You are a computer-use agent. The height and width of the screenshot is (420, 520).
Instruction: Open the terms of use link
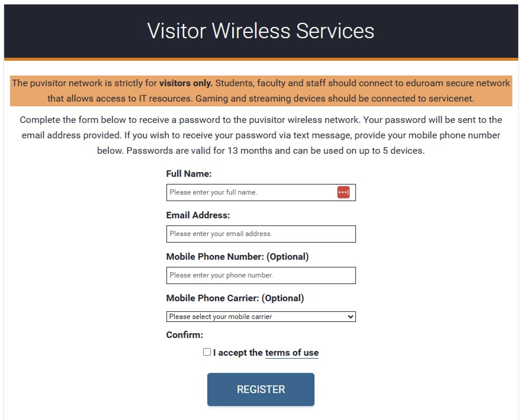click(292, 353)
